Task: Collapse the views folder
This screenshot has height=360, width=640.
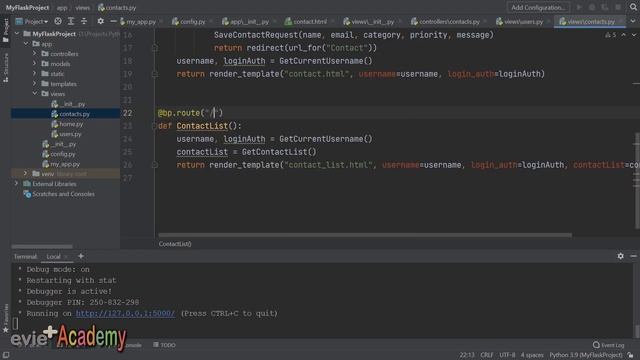Action: pos(35,93)
